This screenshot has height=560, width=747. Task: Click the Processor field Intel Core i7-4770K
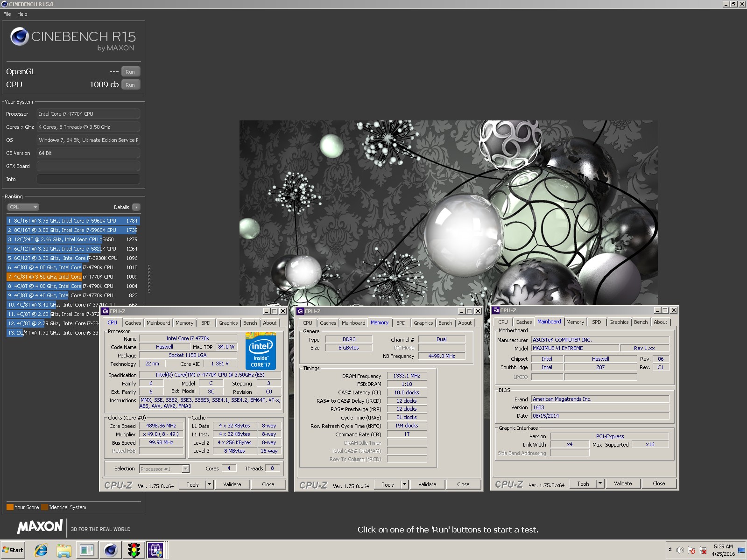[x=88, y=114]
